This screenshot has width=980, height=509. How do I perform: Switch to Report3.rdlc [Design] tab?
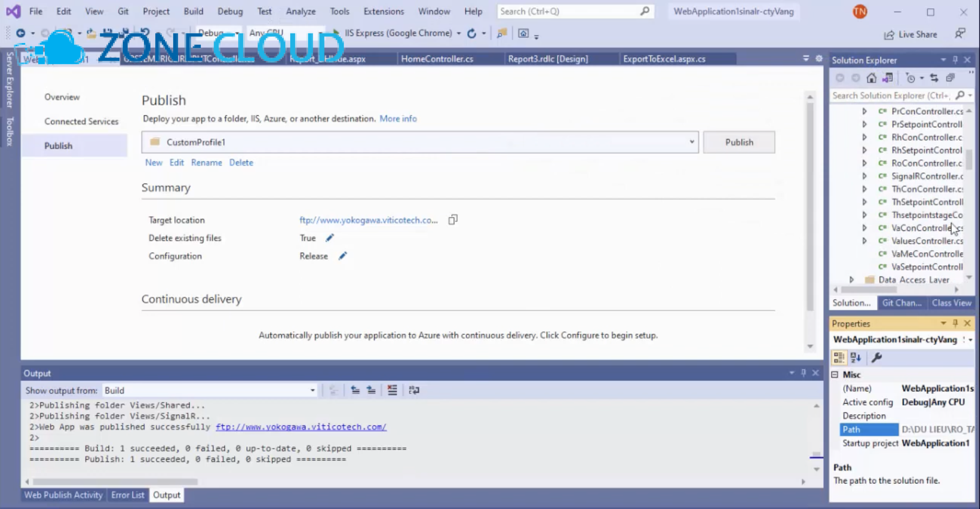548,59
